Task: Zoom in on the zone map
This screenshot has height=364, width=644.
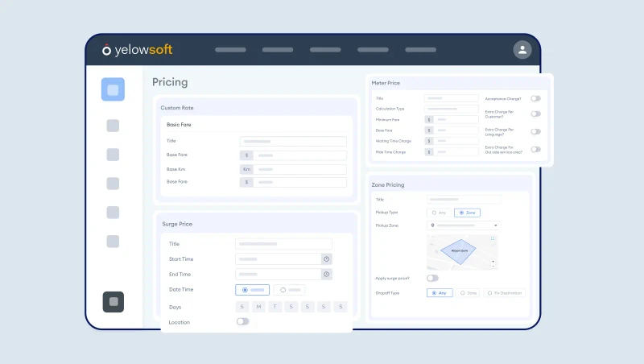Action: [x=493, y=263]
